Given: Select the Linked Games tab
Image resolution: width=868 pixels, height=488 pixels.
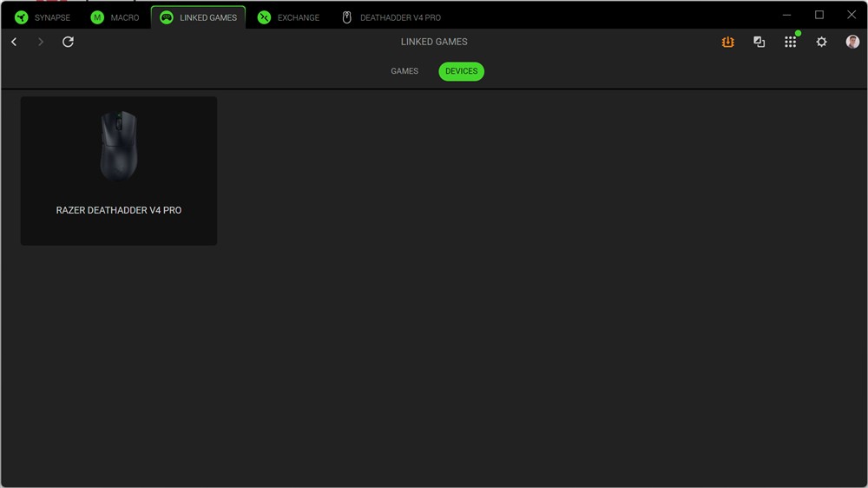Looking at the screenshot, I should (198, 17).
